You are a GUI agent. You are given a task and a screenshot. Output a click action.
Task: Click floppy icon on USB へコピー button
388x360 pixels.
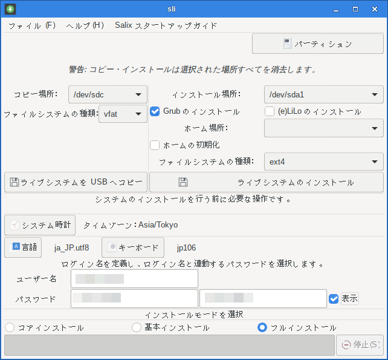[x=14, y=182]
